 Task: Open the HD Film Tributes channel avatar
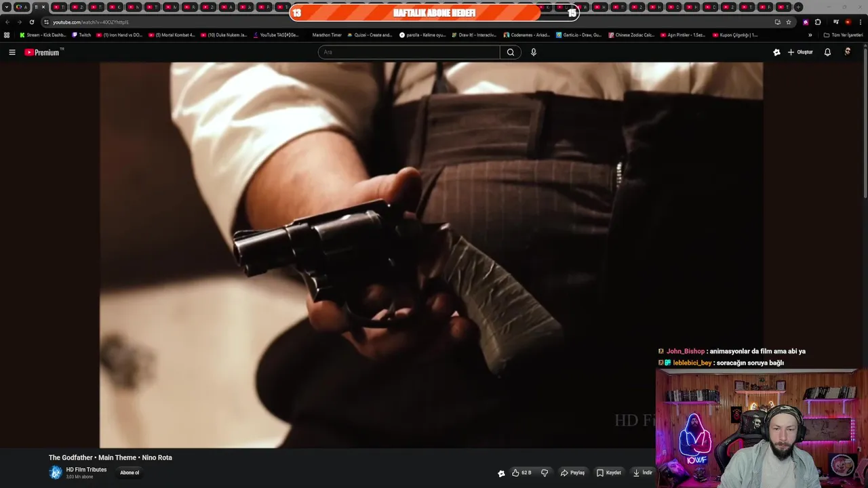point(56,472)
